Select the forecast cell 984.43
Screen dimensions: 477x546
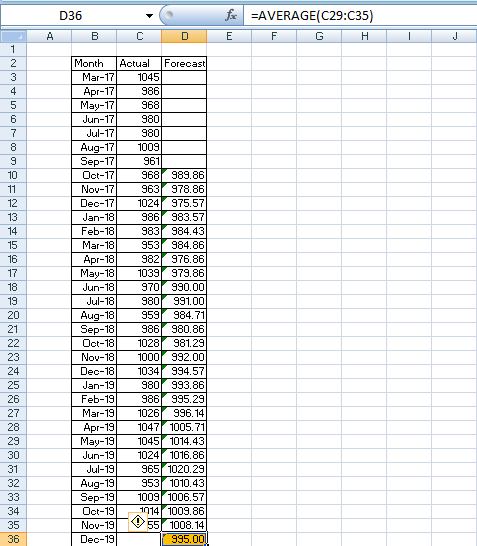[184, 231]
